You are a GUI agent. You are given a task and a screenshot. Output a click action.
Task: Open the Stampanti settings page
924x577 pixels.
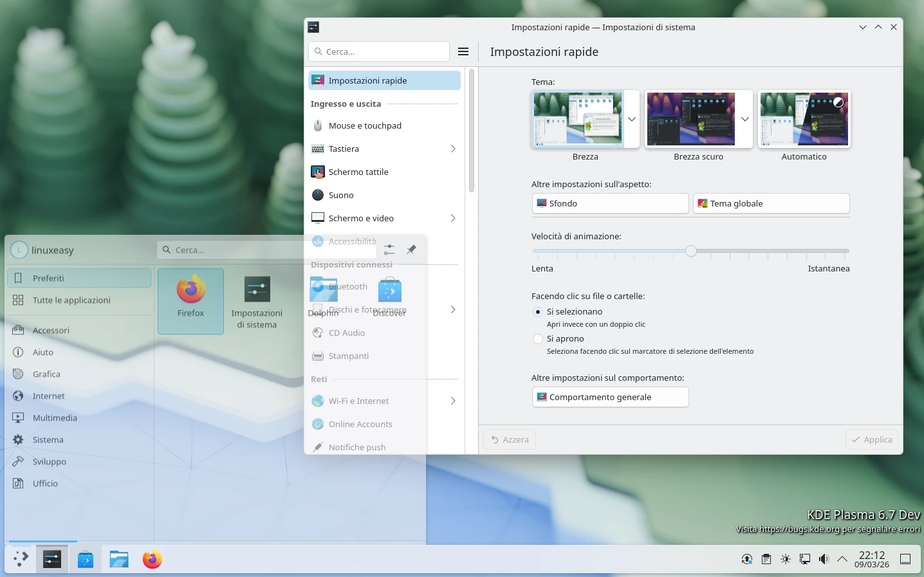click(x=348, y=356)
